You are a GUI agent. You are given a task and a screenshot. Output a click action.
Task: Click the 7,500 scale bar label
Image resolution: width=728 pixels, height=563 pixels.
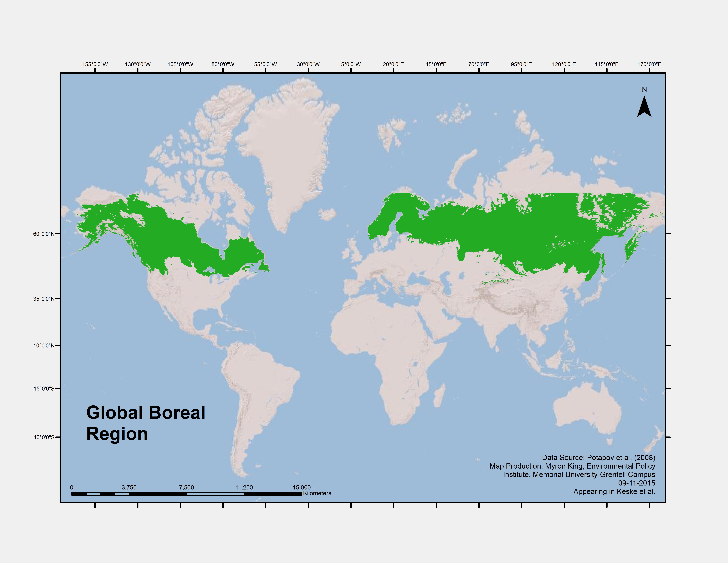point(186,487)
